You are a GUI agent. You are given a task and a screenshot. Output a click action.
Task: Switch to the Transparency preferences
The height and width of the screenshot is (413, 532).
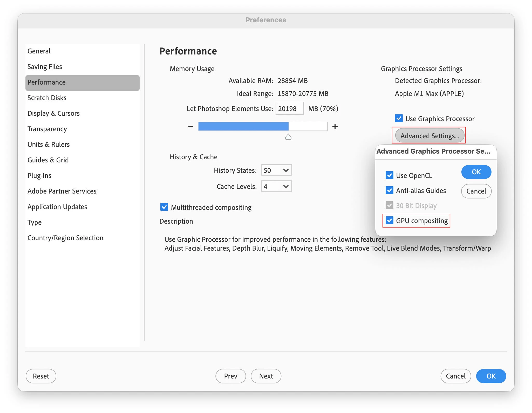(47, 129)
